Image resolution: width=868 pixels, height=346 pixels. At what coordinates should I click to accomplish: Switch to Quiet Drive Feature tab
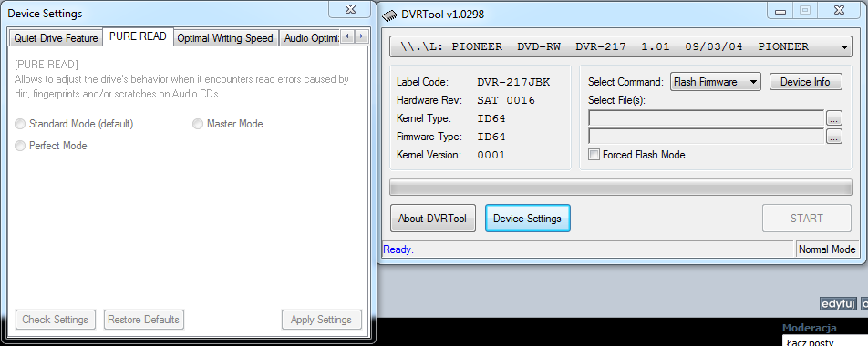(56, 38)
